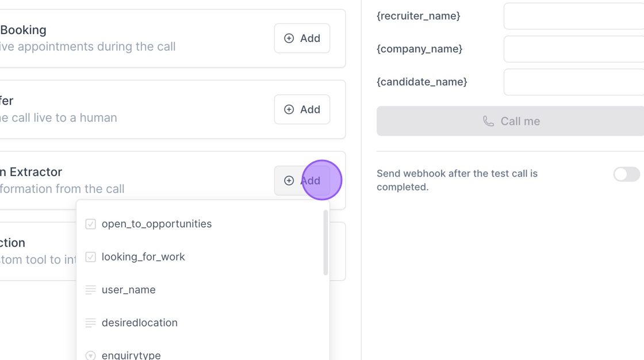Click text-lines icon beside desiredlocation

90,323
